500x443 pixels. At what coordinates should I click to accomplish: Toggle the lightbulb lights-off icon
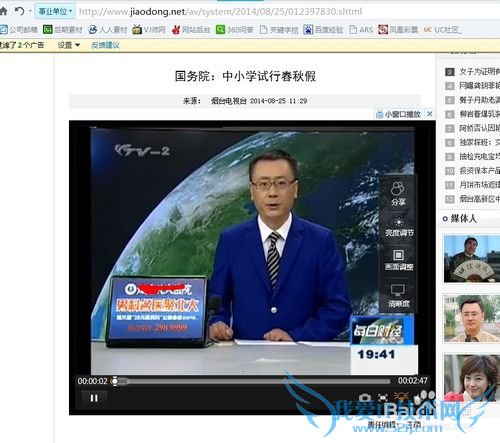coord(401,397)
